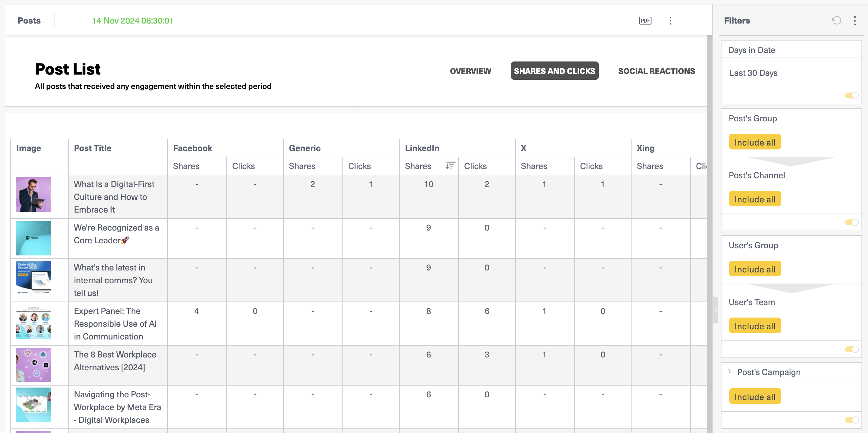868x433 pixels.
Task: Click Xing Shares subheader
Action: click(650, 166)
